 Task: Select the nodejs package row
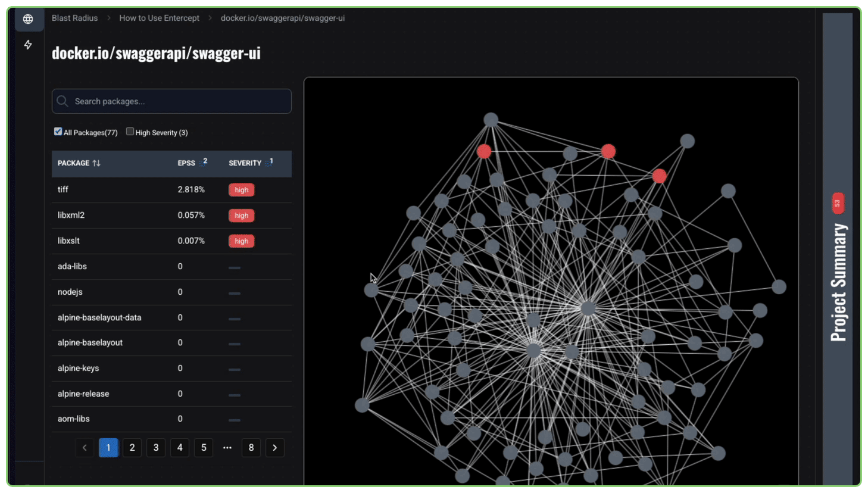tap(171, 292)
